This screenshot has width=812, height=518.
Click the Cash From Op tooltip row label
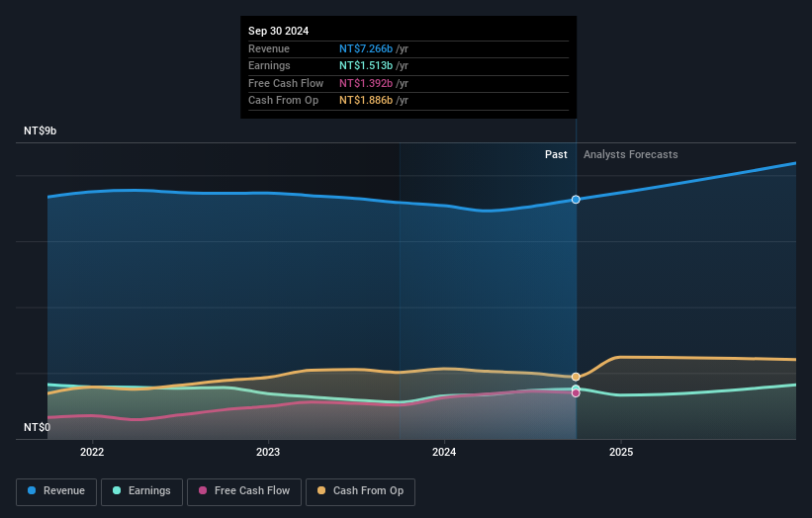[x=283, y=101]
